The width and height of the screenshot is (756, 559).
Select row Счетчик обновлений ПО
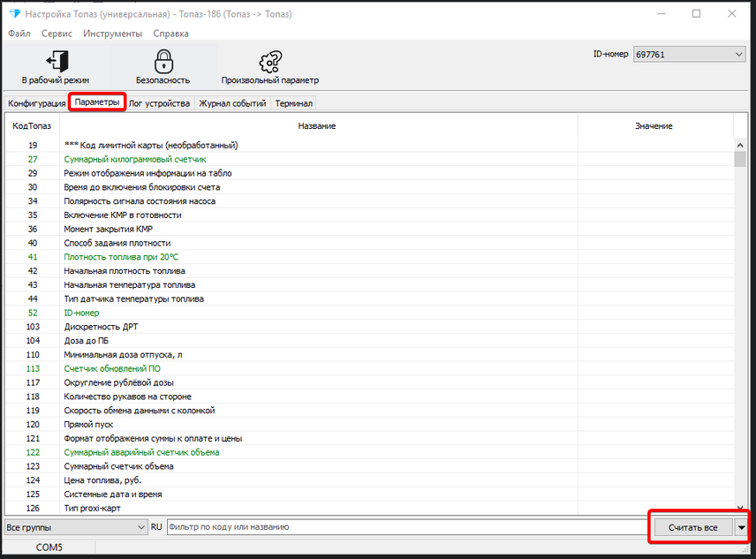369,368
